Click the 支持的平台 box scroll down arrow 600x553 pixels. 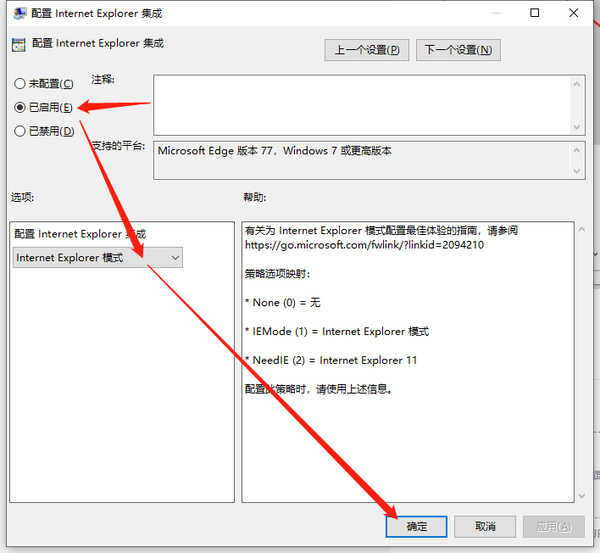[577, 171]
